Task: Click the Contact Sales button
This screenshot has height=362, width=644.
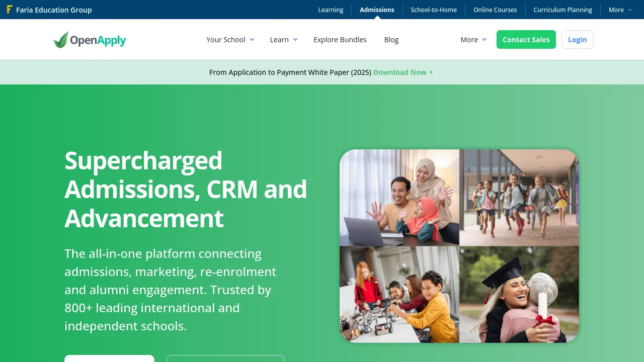Action: (526, 39)
